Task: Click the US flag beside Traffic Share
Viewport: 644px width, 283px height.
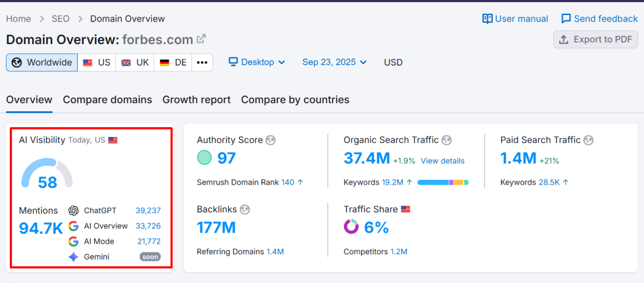Action: 406,209
